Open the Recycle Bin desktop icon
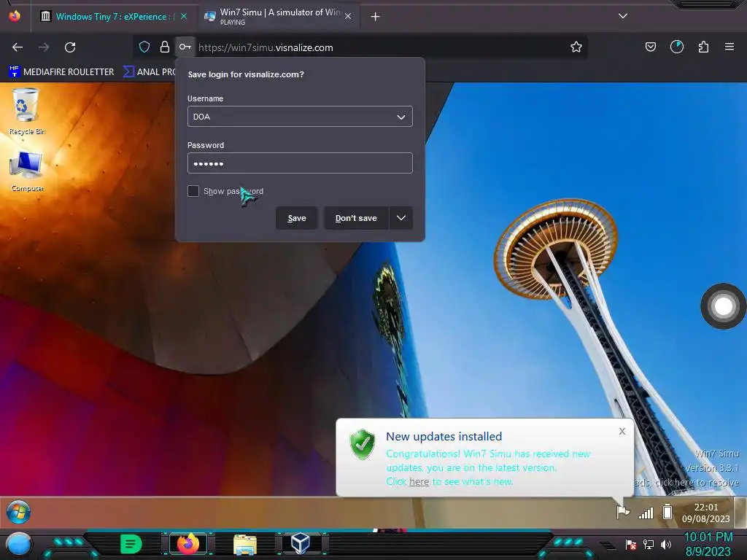The height and width of the screenshot is (560, 747). point(26,112)
